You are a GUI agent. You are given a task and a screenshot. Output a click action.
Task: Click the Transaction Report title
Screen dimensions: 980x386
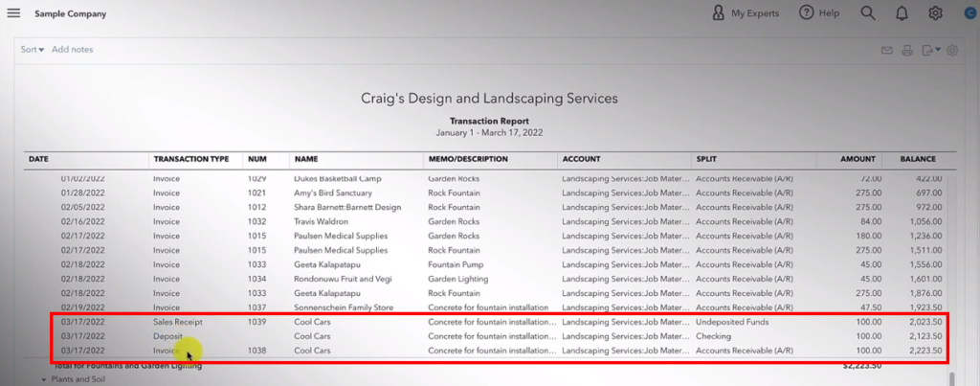(489, 122)
